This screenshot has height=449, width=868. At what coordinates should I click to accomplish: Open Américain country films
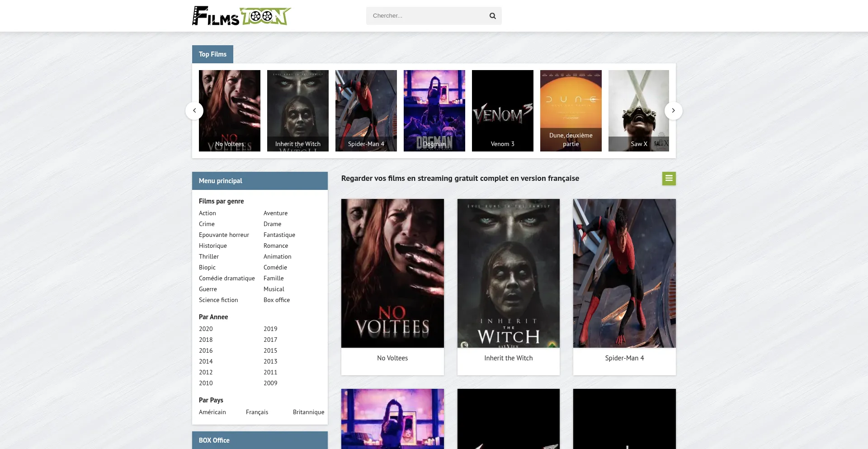[212, 412]
